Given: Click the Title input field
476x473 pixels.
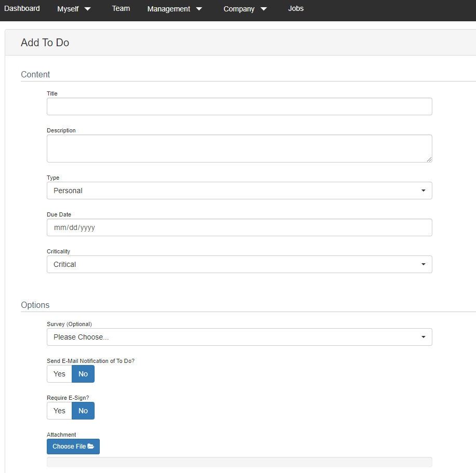Looking at the screenshot, I should tap(239, 106).
